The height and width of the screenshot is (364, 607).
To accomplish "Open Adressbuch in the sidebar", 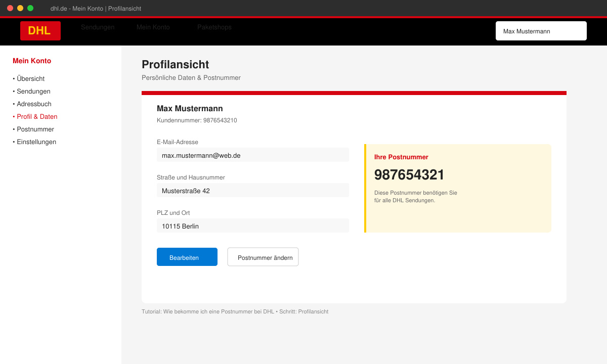I will pos(32,104).
